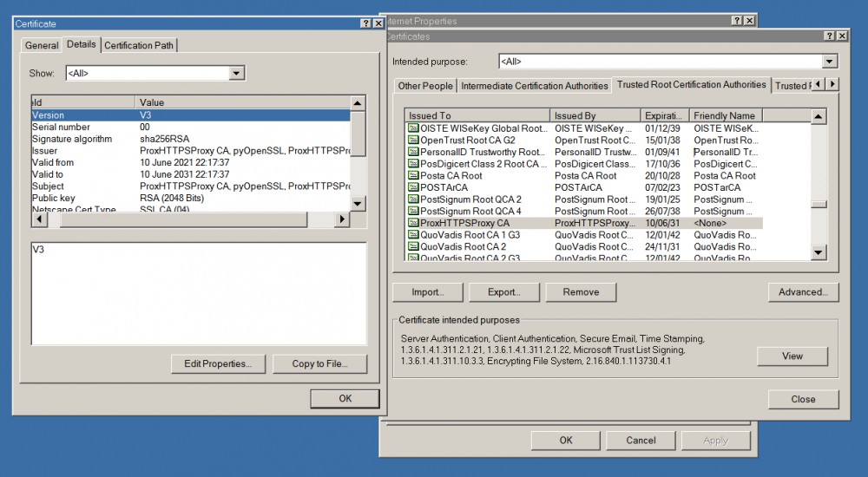
Task: Click certificate icon next to Posta CA Root
Action: click(x=413, y=175)
